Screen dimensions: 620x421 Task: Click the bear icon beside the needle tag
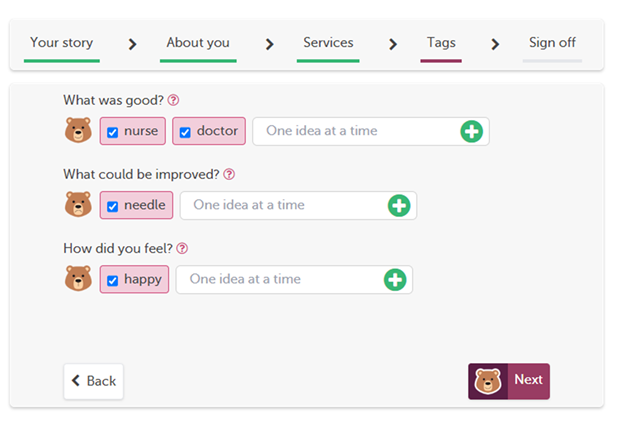pyautogui.click(x=78, y=205)
